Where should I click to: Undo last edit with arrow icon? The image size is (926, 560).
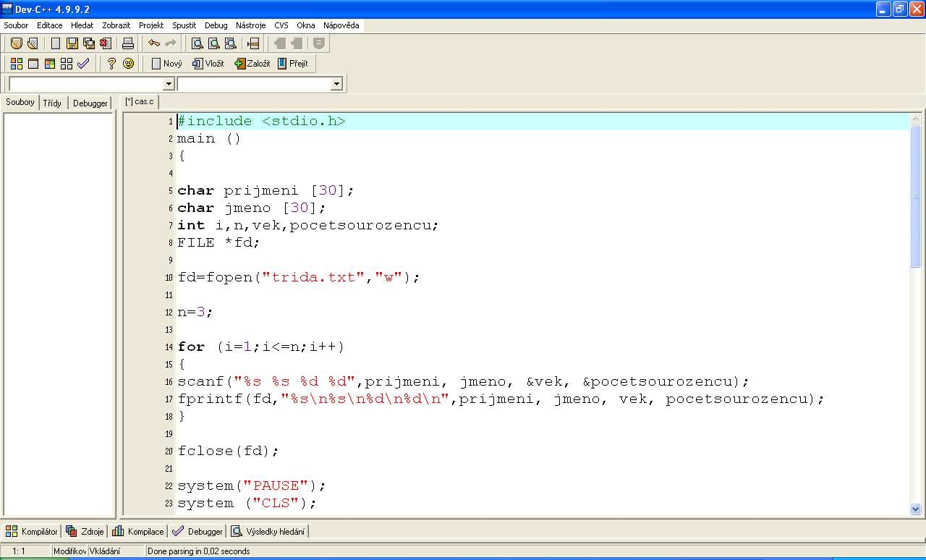tap(153, 43)
